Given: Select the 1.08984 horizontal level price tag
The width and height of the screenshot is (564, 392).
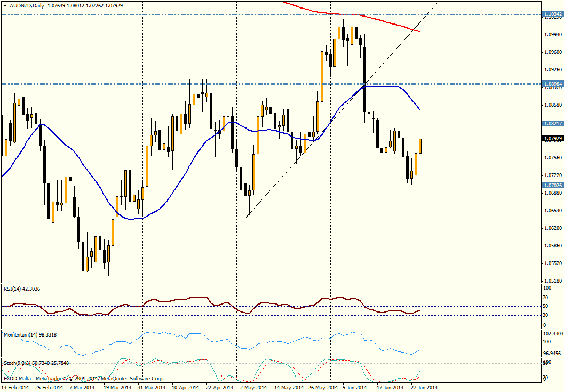Looking at the screenshot, I should 552,84.
